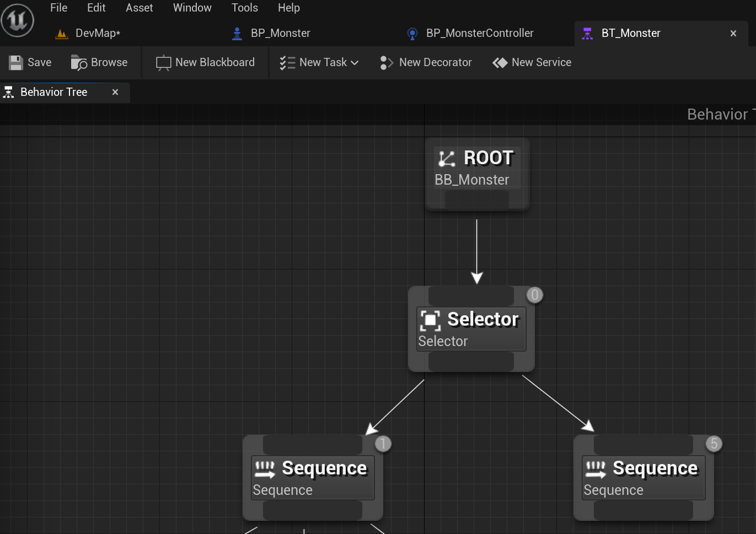Click output pin of Sequence node 1
The image size is (756, 534).
(313, 510)
